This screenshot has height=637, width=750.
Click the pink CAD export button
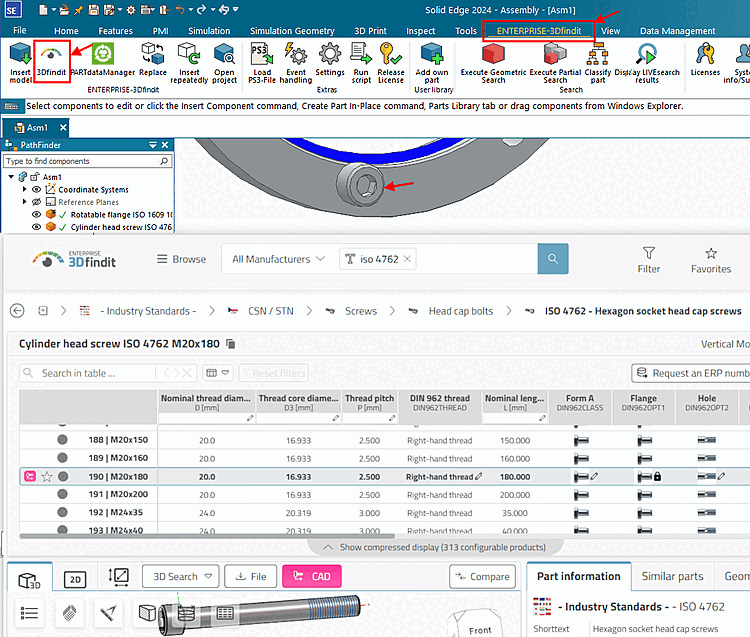pos(312,576)
